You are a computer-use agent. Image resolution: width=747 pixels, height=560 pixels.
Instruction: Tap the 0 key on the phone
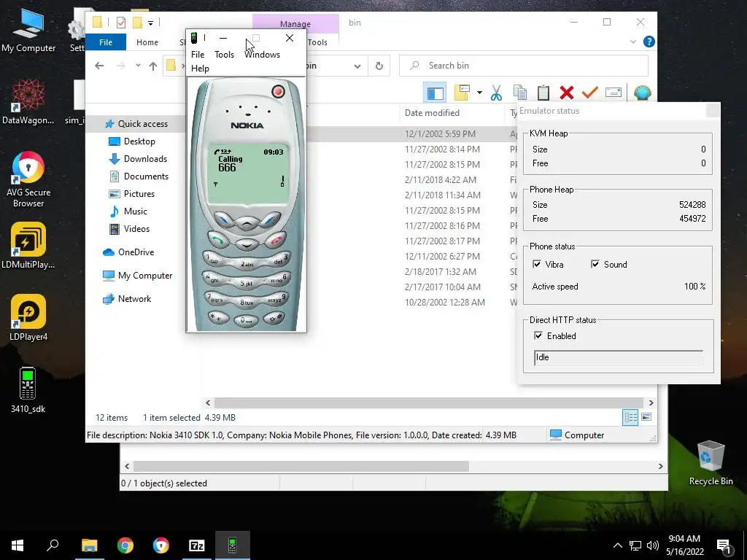point(247,321)
